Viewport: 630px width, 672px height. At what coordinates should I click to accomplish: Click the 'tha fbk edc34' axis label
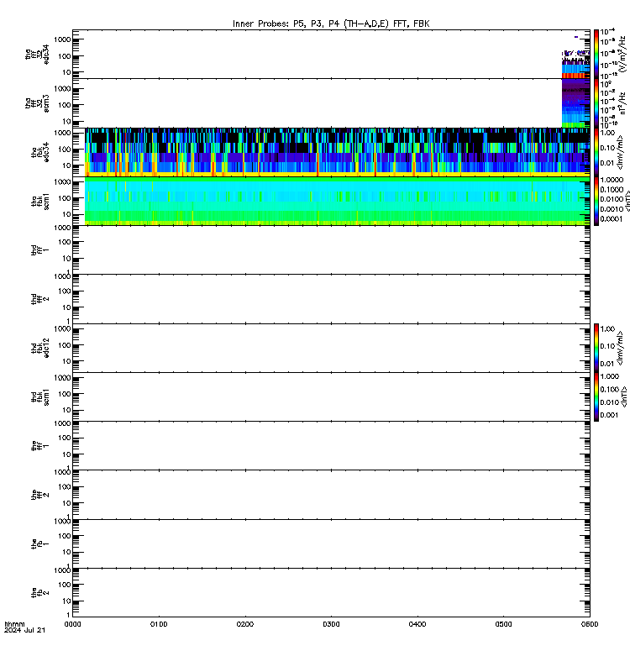point(40,153)
